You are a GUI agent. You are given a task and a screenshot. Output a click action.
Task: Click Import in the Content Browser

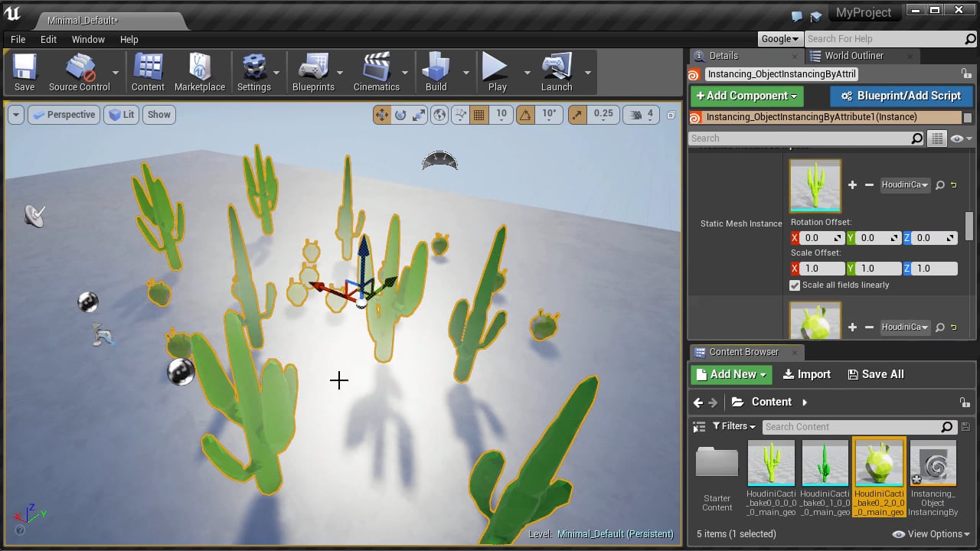806,374
